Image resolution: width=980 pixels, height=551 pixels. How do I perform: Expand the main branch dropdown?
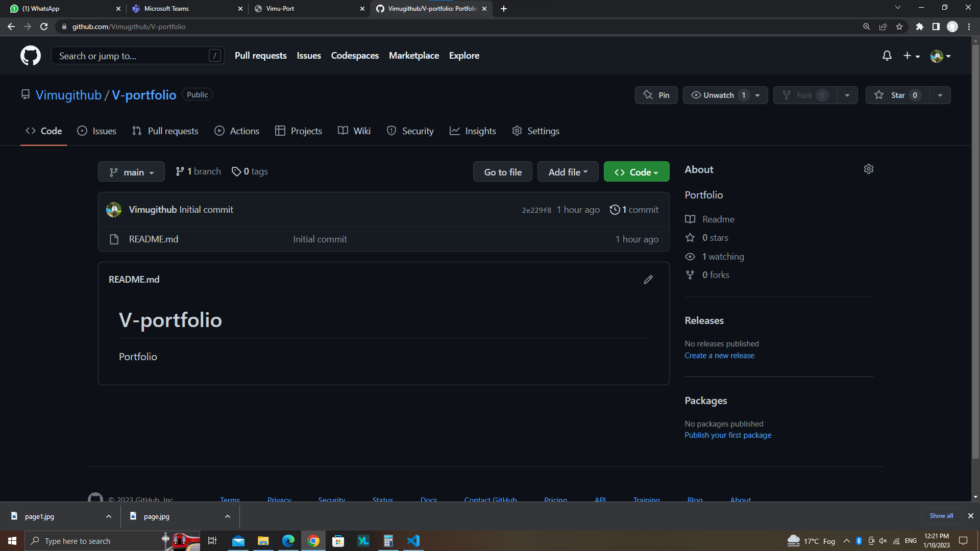click(x=131, y=172)
